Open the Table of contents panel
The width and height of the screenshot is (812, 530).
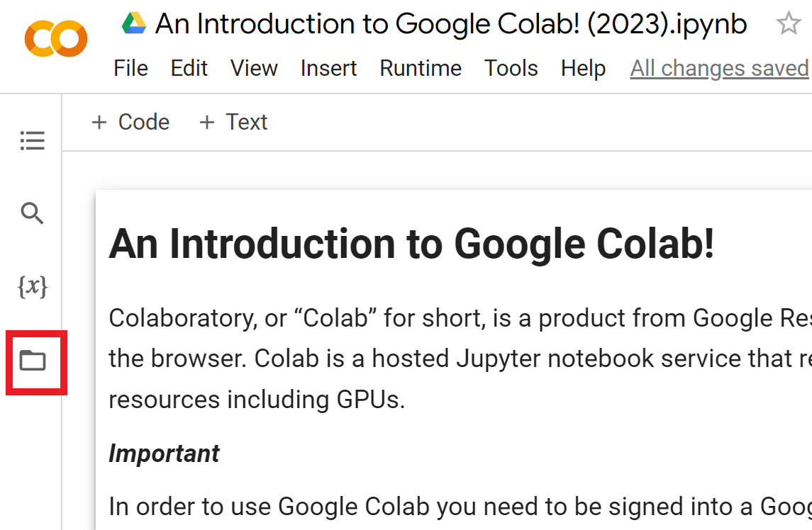click(33, 141)
